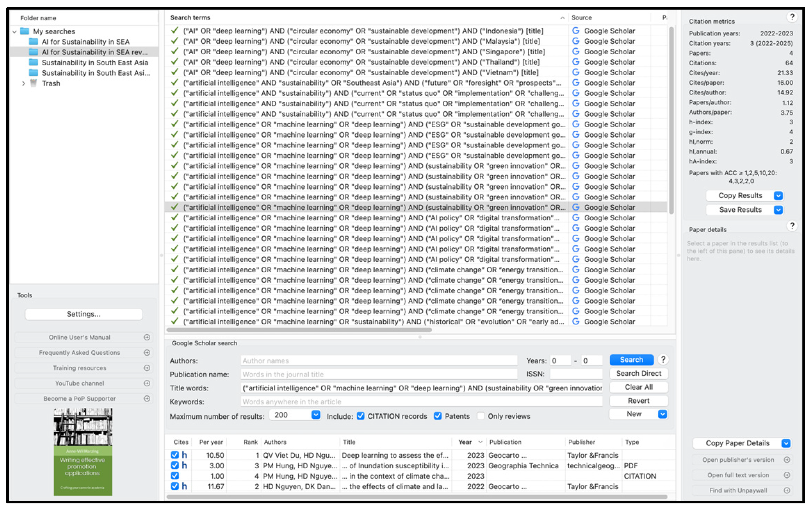Click the Search Direct button
Screen dimensions: 812x510
pyautogui.click(x=638, y=373)
